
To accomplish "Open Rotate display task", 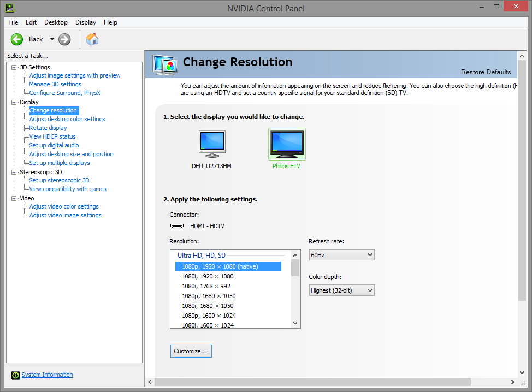I will (x=48, y=128).
